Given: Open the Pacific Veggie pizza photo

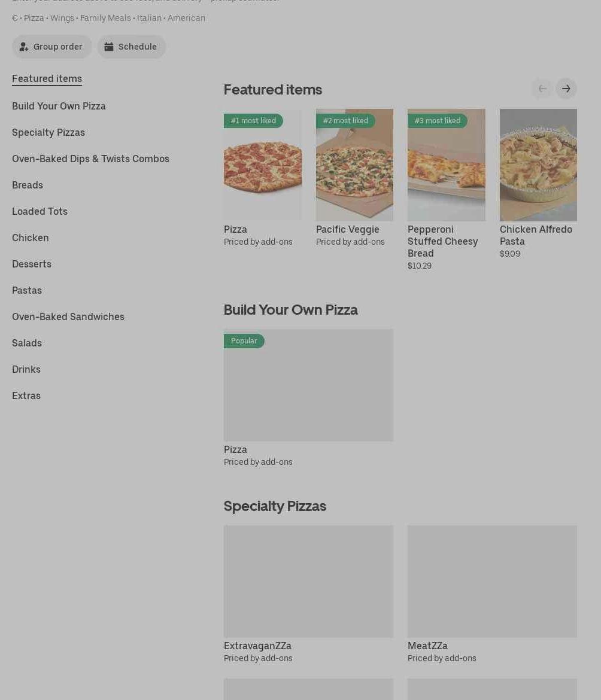Looking at the screenshot, I should pos(354,165).
